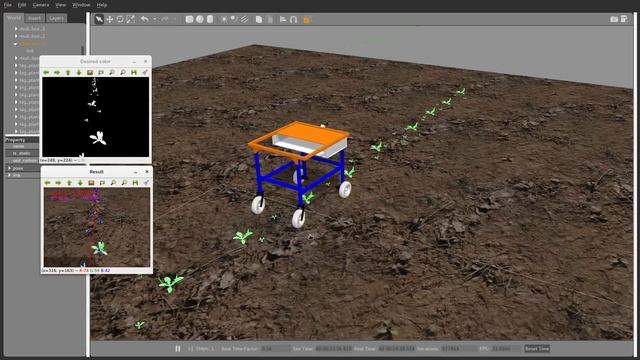Select the link child under highlighted model

click(30, 51)
